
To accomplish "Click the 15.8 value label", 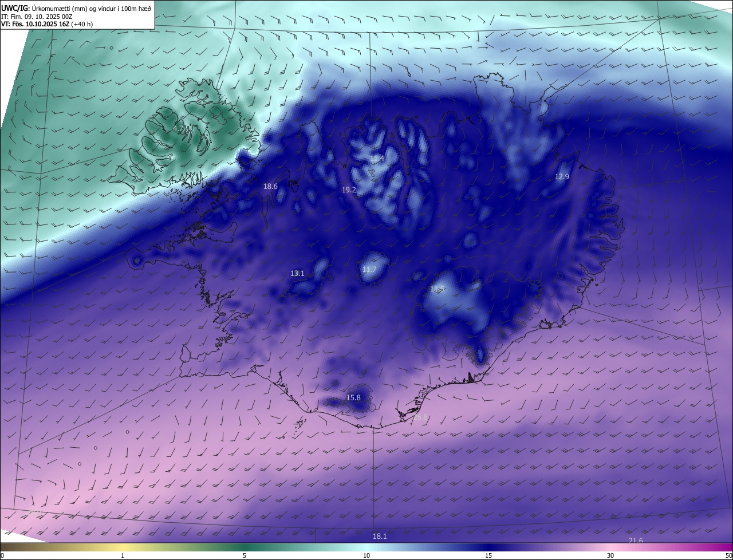I will pos(354,397).
